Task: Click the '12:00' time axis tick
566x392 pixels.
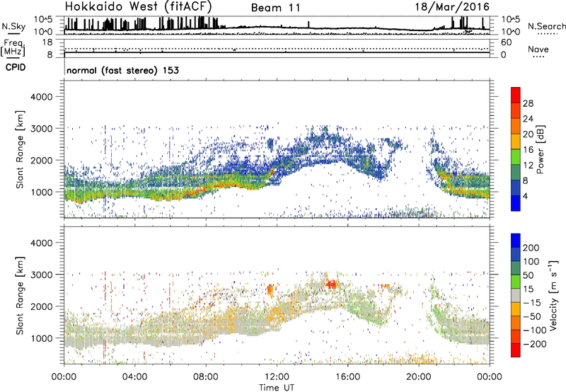Action: [x=277, y=377]
